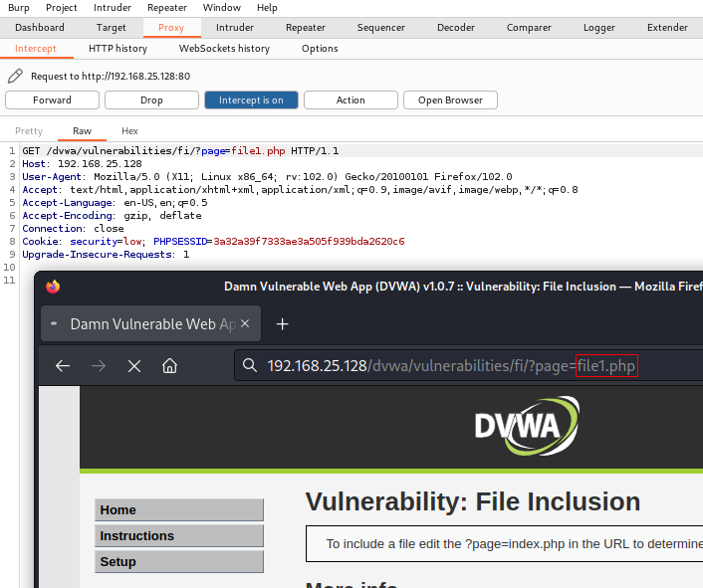Image resolution: width=703 pixels, height=588 pixels.
Task: Switch to the Intruder tool tab
Action: (x=234, y=28)
